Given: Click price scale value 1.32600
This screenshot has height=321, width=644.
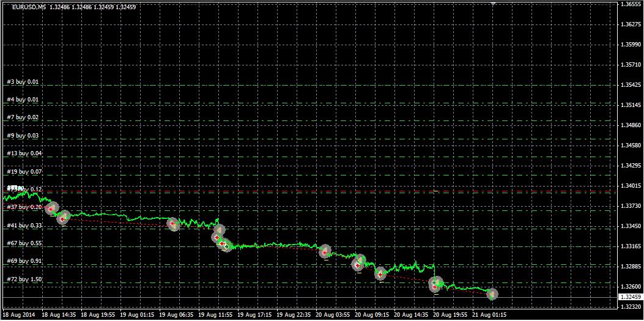Looking at the screenshot, I should 631,287.
